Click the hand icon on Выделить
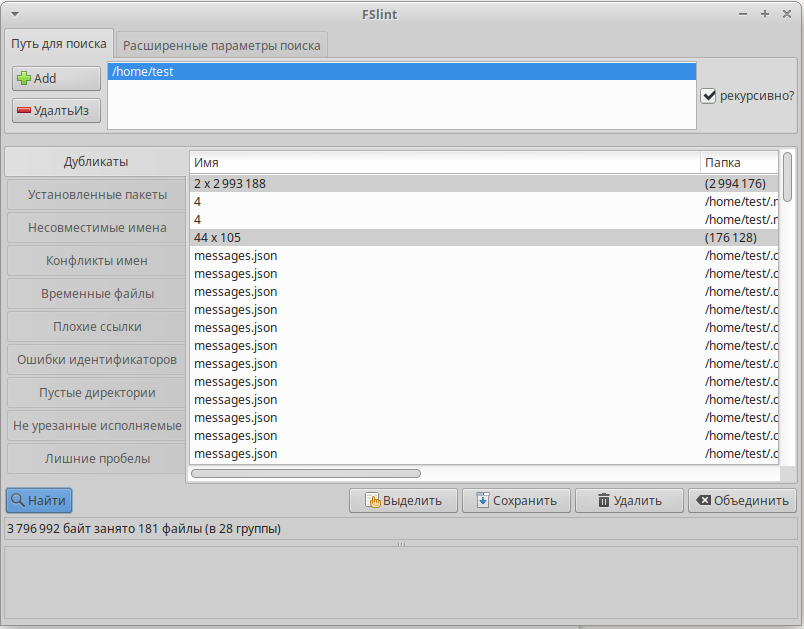The height and width of the screenshot is (629, 804). pyautogui.click(x=373, y=501)
